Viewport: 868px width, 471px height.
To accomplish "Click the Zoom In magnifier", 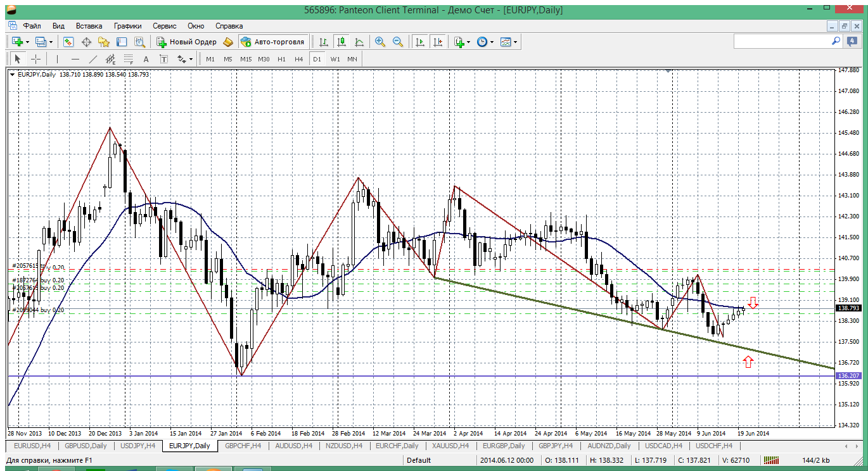I will coord(380,42).
